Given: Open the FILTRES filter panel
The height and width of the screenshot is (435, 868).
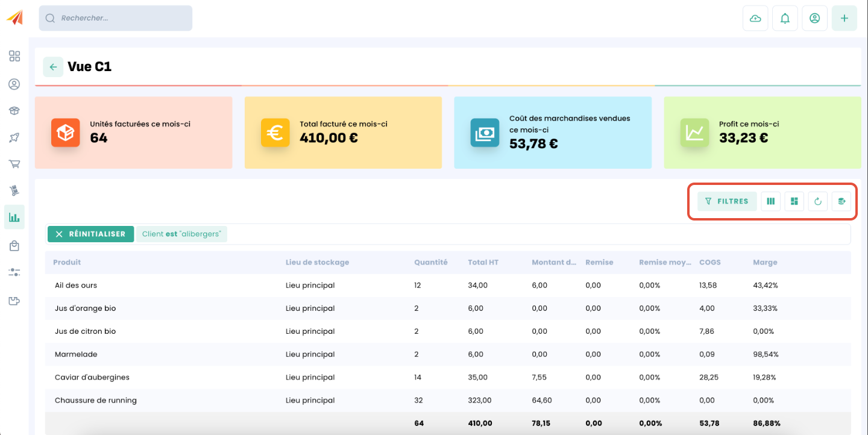Looking at the screenshot, I should click(x=727, y=201).
